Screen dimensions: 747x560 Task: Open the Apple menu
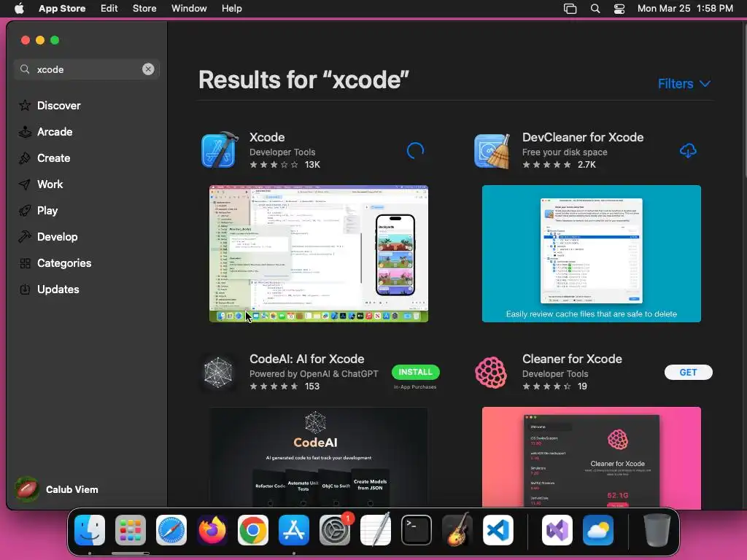(19, 8)
